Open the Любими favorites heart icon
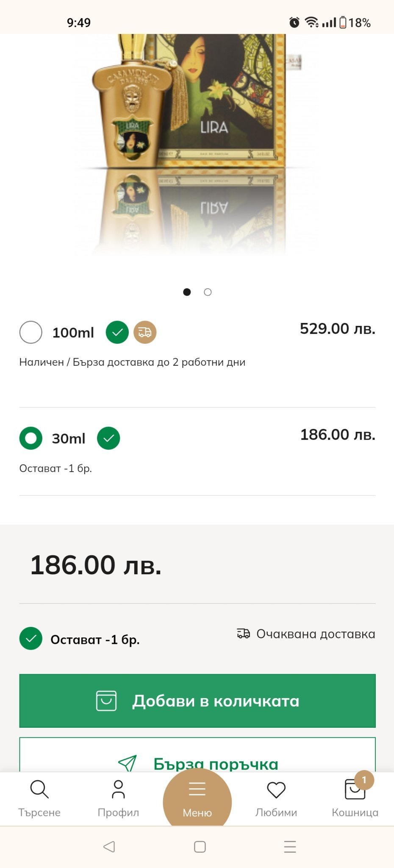The width and height of the screenshot is (394, 868). coord(276,797)
